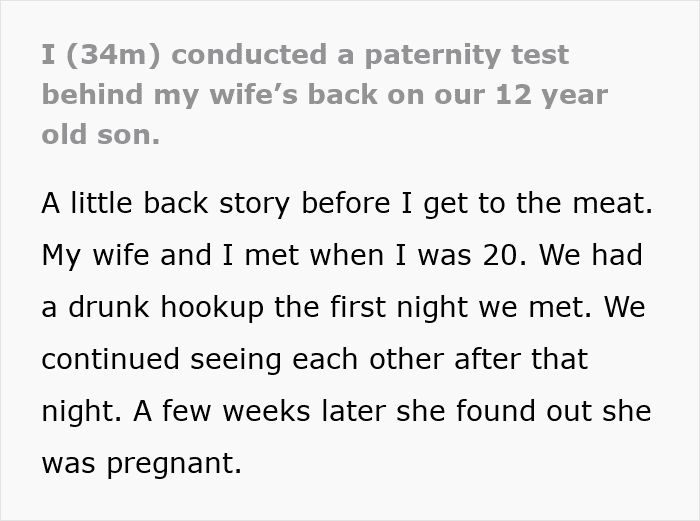
Task: Click the sentence starting "A little back story"
Action: point(345,203)
